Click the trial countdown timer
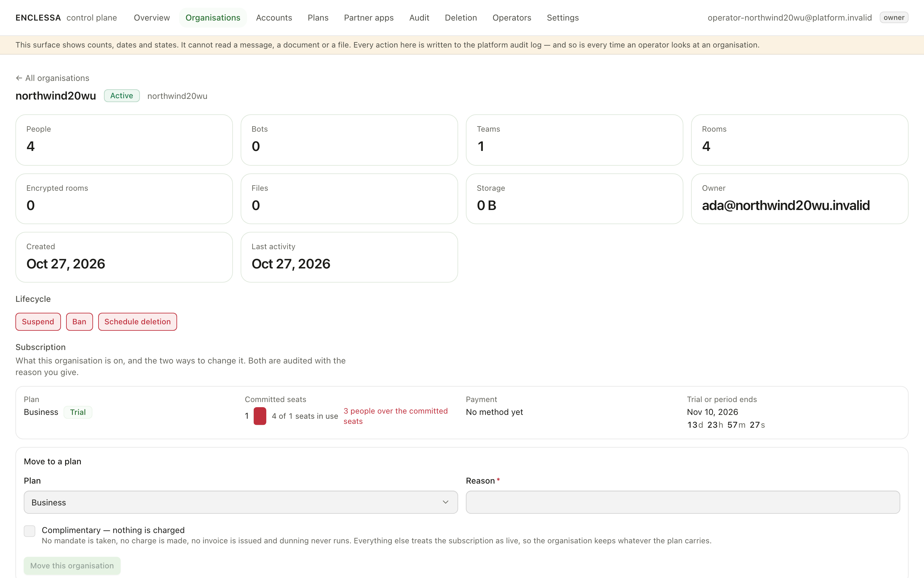 (x=726, y=425)
